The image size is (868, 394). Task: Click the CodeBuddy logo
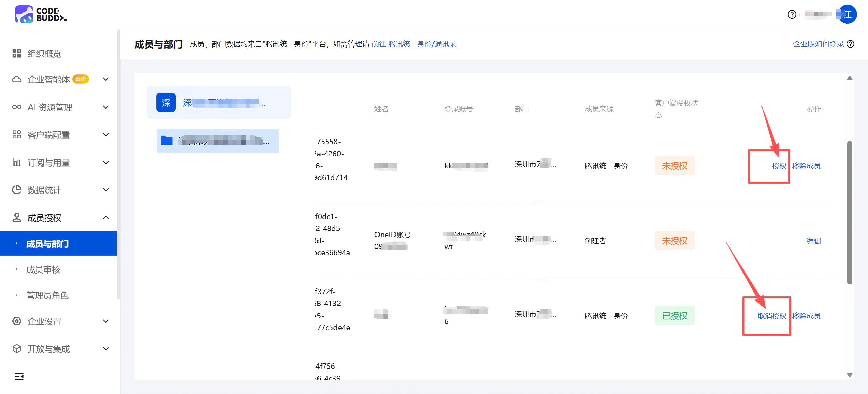[x=41, y=14]
